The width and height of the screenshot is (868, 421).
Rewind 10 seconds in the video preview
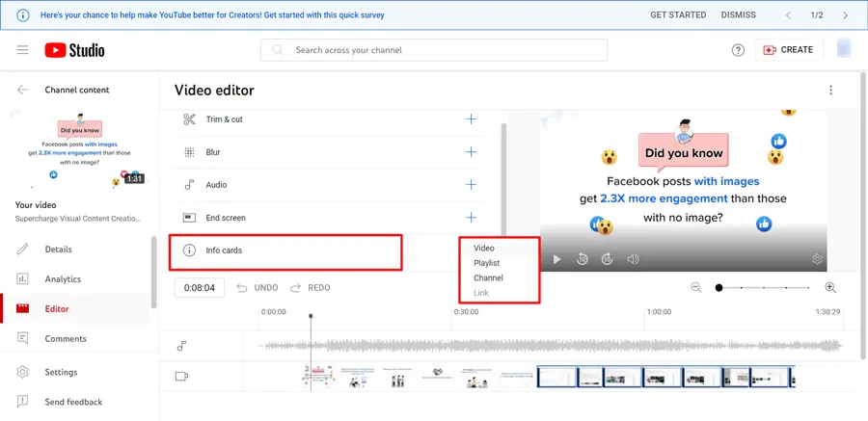pos(583,259)
